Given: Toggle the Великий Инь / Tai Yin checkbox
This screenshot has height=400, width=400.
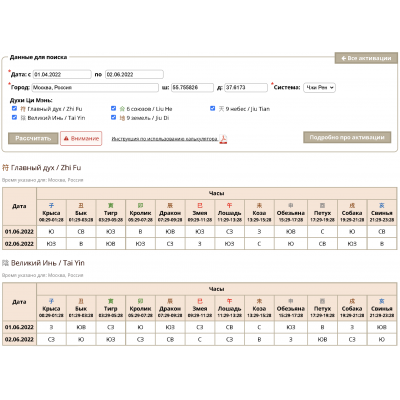Looking at the screenshot, I should tap(14, 117).
